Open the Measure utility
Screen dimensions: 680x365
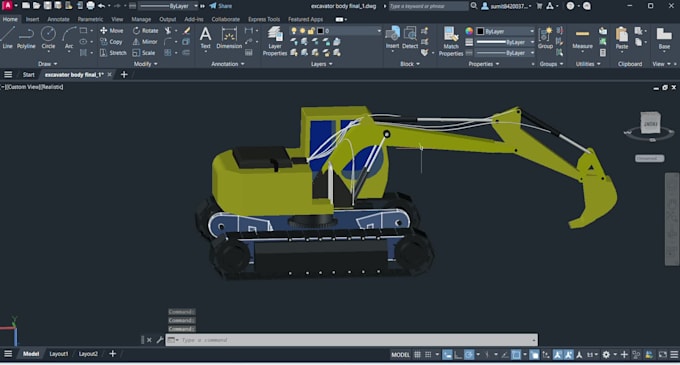pyautogui.click(x=582, y=38)
